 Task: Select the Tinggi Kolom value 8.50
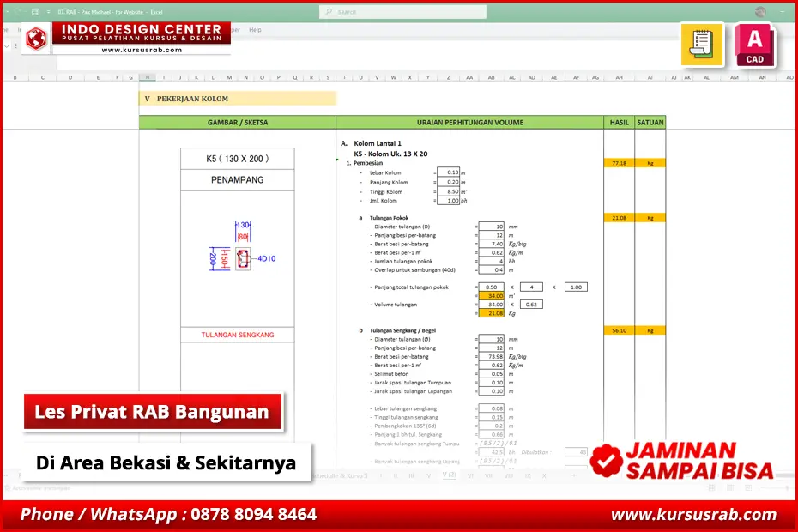(449, 191)
